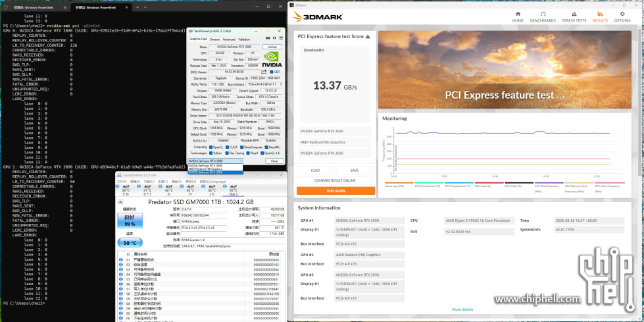
Task: Switch to Advanced tab in GPU-Z
Action: point(229,40)
